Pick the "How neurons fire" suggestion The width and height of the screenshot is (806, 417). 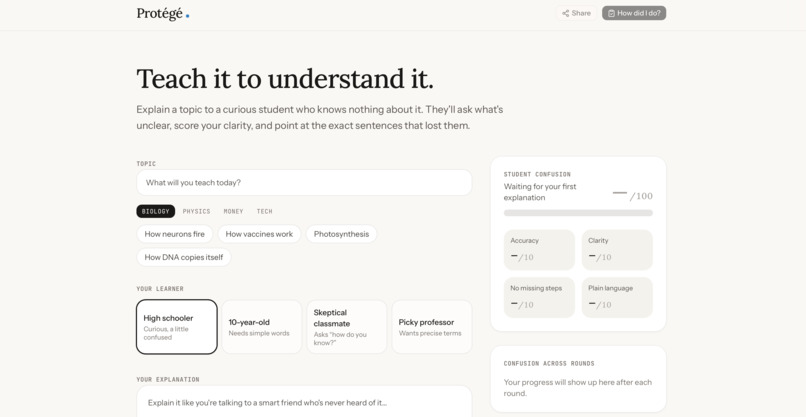(174, 234)
